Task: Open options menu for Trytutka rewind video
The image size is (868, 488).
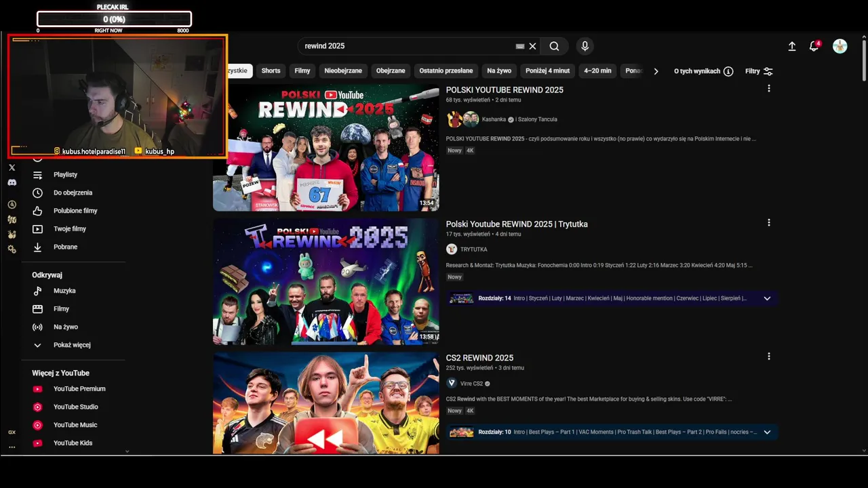Action: 768,222
